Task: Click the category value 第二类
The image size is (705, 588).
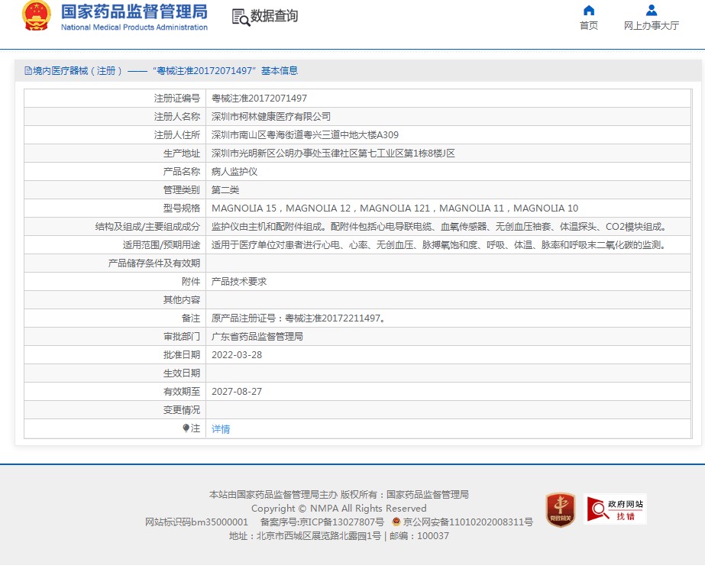Action: click(225, 189)
